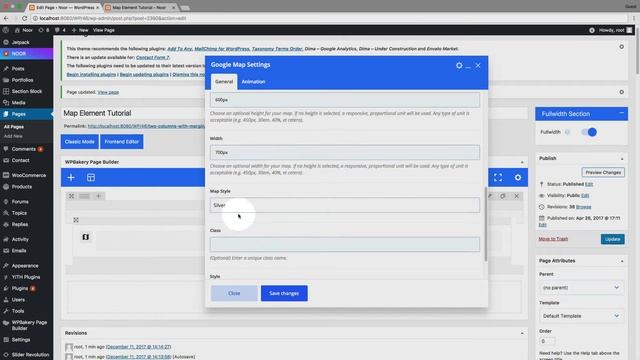This screenshot has width=640, height=360.
Task: Open the Frontend Editor
Action: [x=122, y=142]
